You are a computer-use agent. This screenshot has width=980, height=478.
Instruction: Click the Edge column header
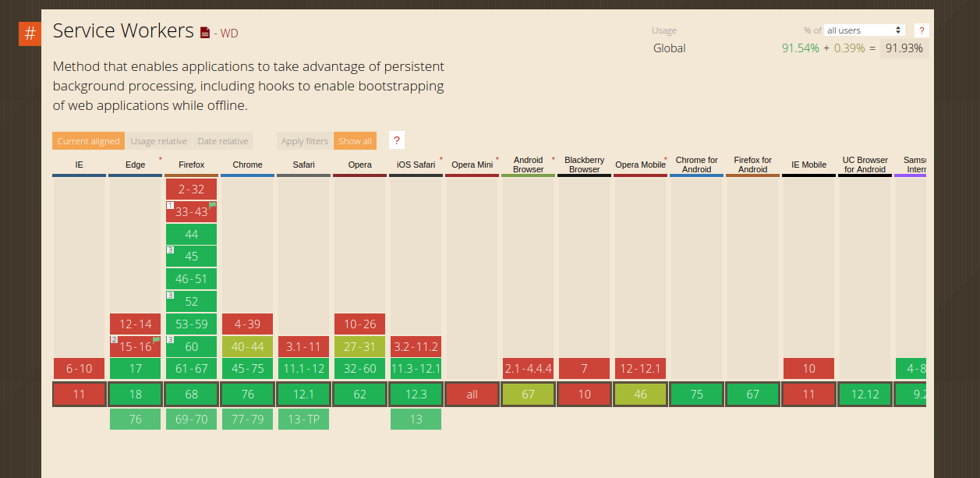(135, 165)
